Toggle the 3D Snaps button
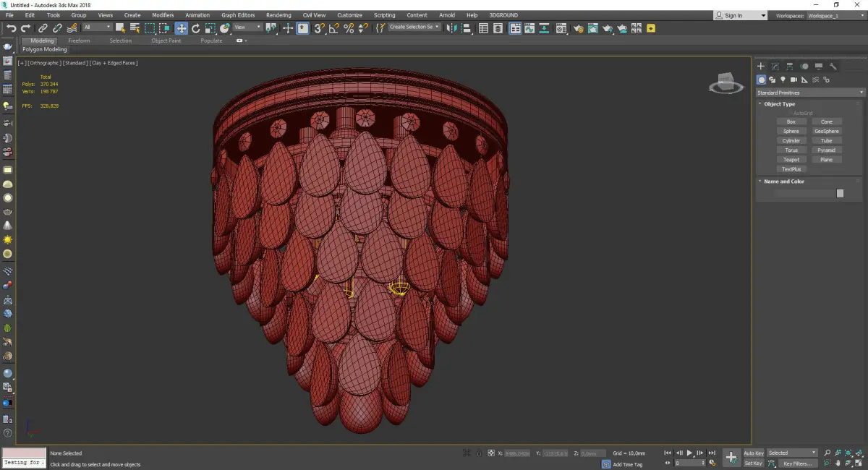Image resolution: width=868 pixels, height=470 pixels. pyautogui.click(x=319, y=28)
